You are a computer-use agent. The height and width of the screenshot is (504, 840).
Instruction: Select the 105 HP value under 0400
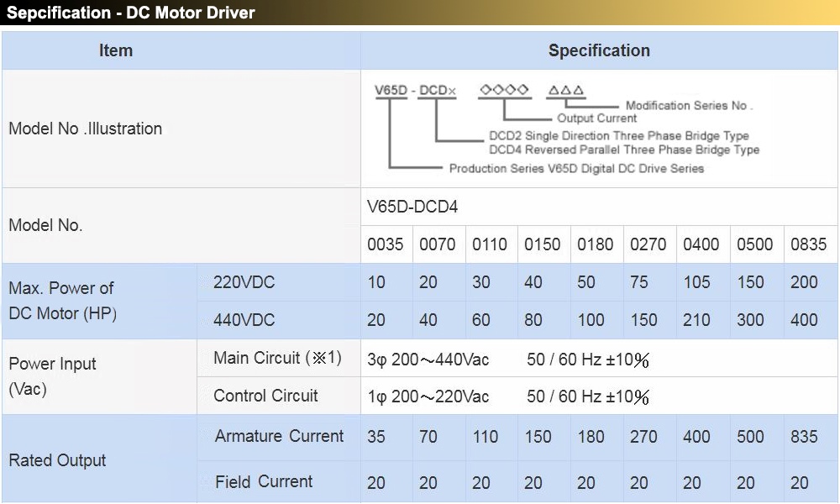(696, 282)
